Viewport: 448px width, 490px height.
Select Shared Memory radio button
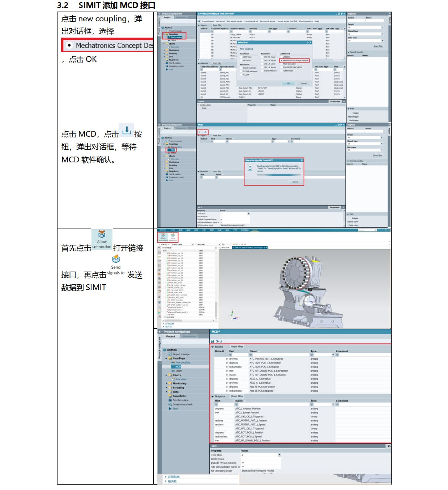click(x=262, y=71)
